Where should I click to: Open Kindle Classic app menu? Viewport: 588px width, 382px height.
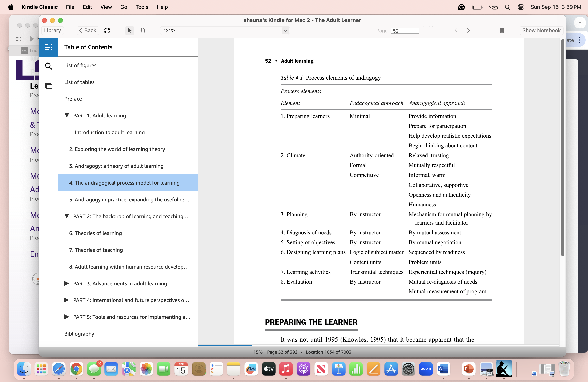pos(40,7)
